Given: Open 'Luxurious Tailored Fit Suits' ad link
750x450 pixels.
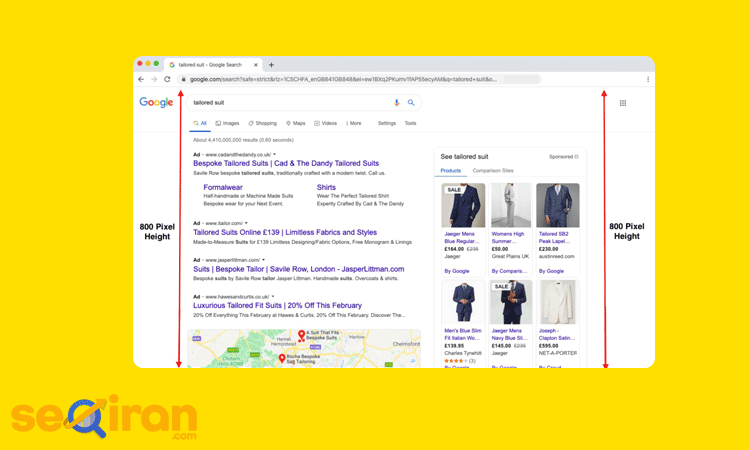Looking at the screenshot, I should [x=277, y=306].
